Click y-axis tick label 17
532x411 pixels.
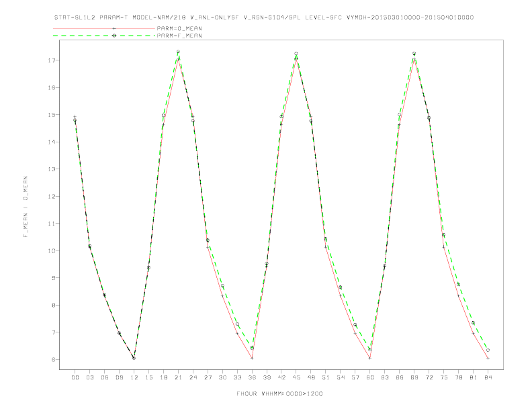pyautogui.click(x=52, y=60)
